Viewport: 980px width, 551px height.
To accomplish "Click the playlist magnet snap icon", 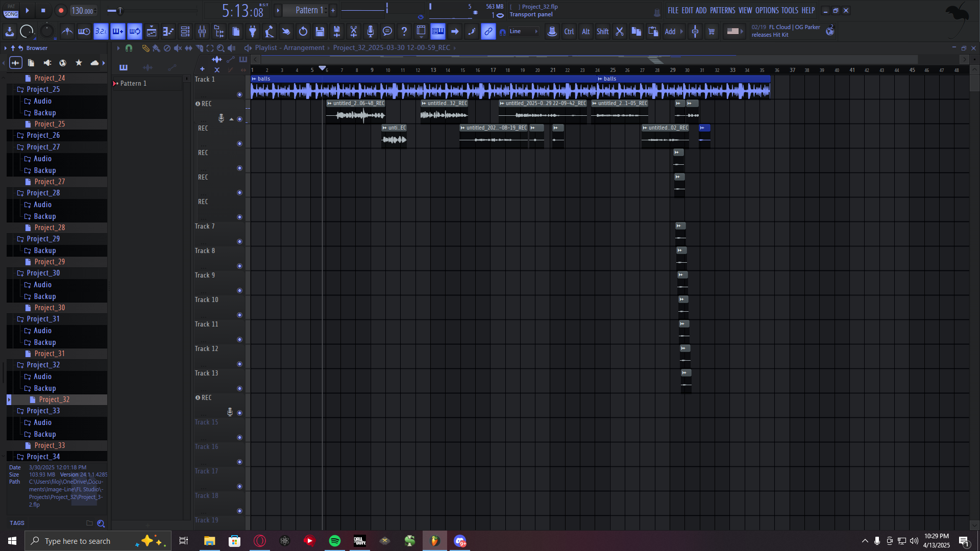I will [x=129, y=48].
